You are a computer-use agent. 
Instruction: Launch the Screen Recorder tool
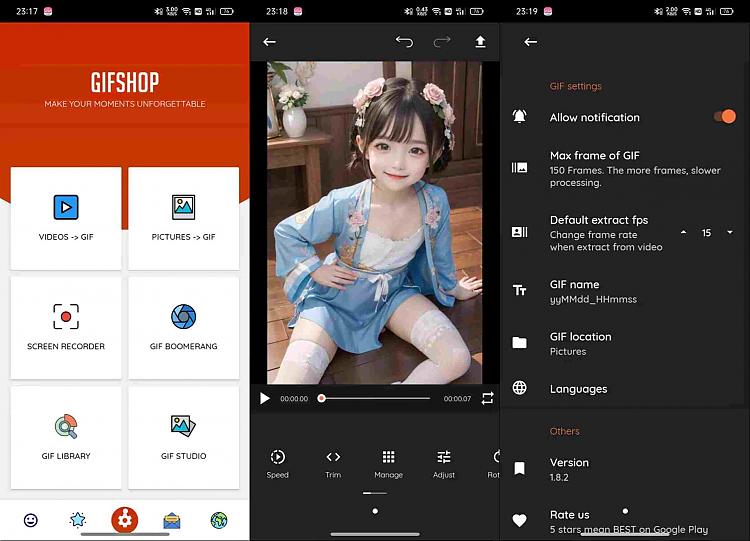pyautogui.click(x=66, y=327)
